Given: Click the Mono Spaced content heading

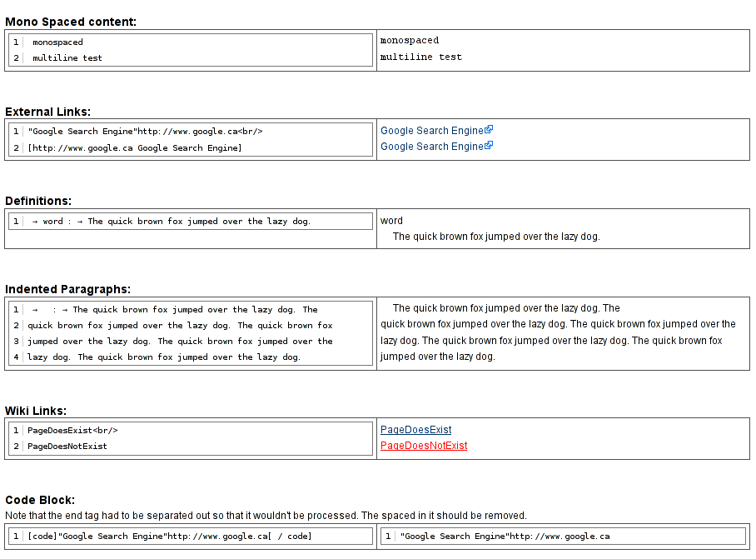Looking at the screenshot, I should click(71, 22).
